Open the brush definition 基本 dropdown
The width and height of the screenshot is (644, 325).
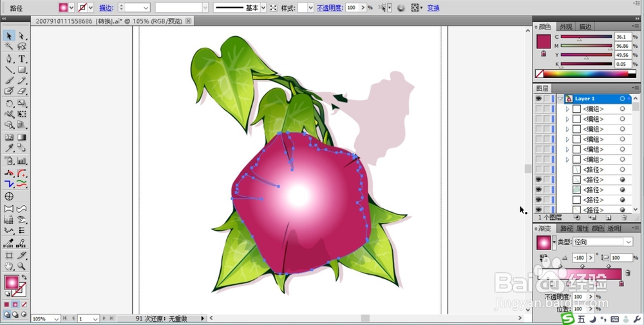tap(263, 8)
